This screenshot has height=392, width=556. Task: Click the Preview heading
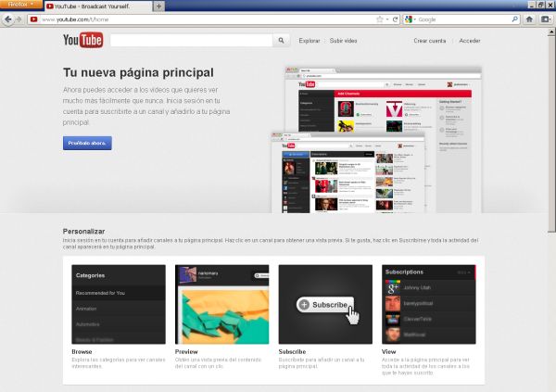click(186, 351)
